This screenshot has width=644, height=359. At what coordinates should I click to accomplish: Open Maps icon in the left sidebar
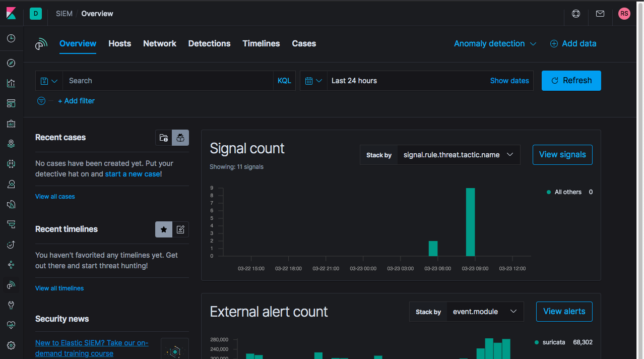point(11,144)
